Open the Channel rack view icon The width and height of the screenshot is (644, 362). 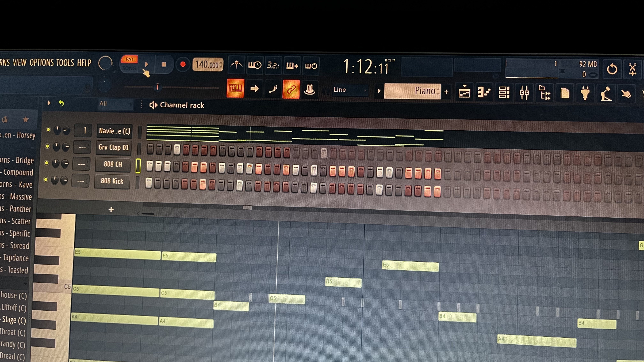tap(504, 93)
